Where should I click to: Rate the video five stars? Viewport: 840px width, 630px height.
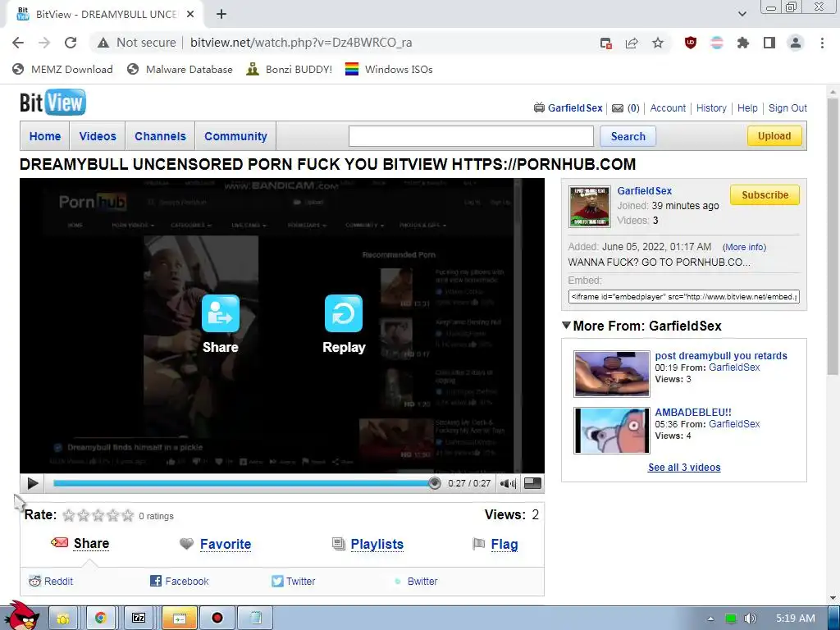pyautogui.click(x=127, y=515)
